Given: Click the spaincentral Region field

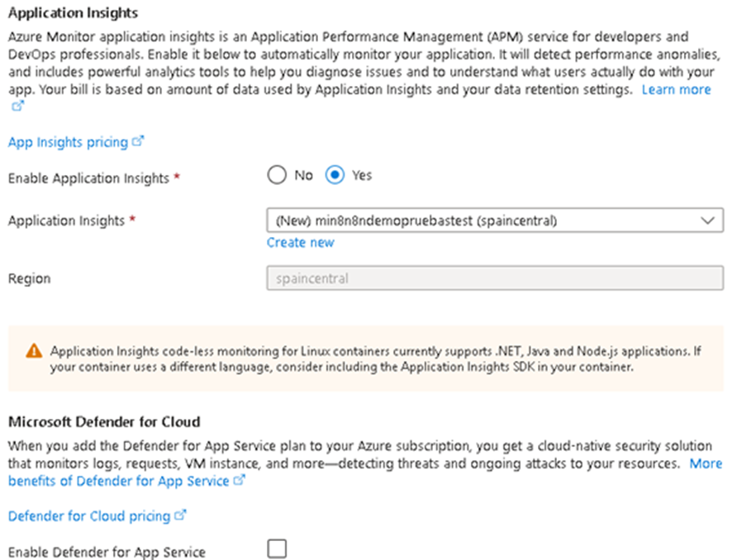Looking at the screenshot, I should 494,278.
